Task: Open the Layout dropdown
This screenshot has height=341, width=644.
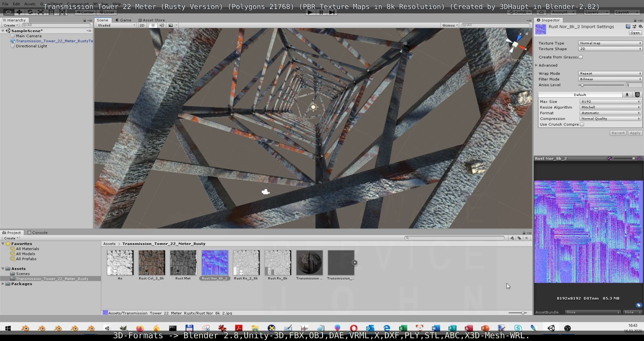Action: pyautogui.click(x=627, y=12)
